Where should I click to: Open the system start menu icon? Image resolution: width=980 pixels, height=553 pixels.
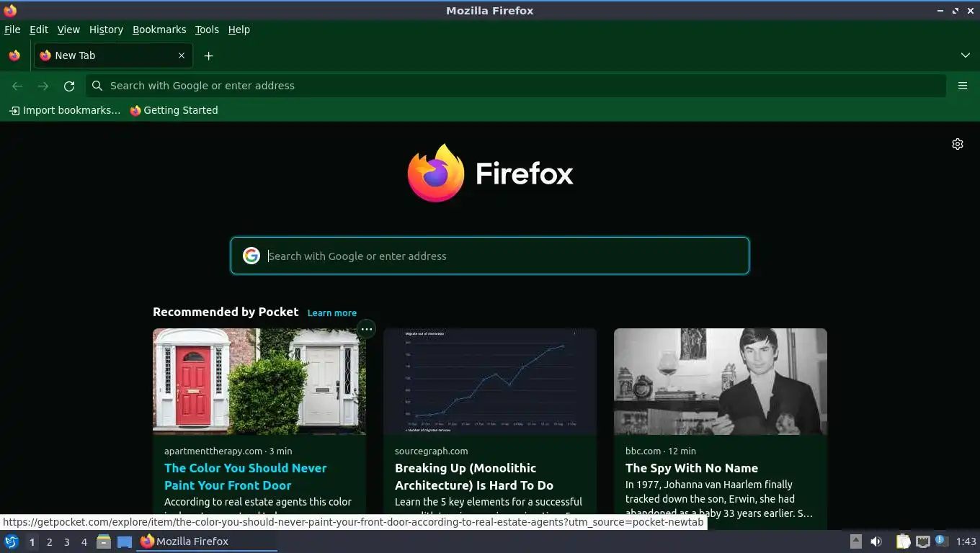12,541
